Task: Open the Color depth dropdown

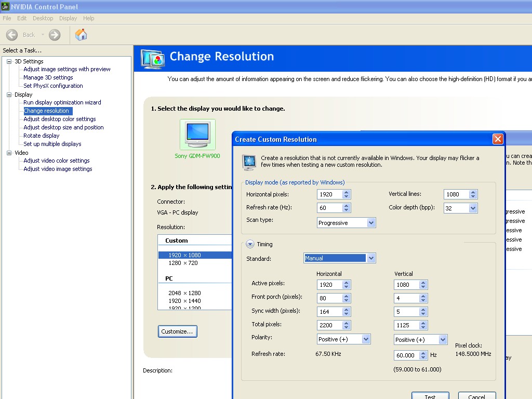Action: (x=473, y=208)
